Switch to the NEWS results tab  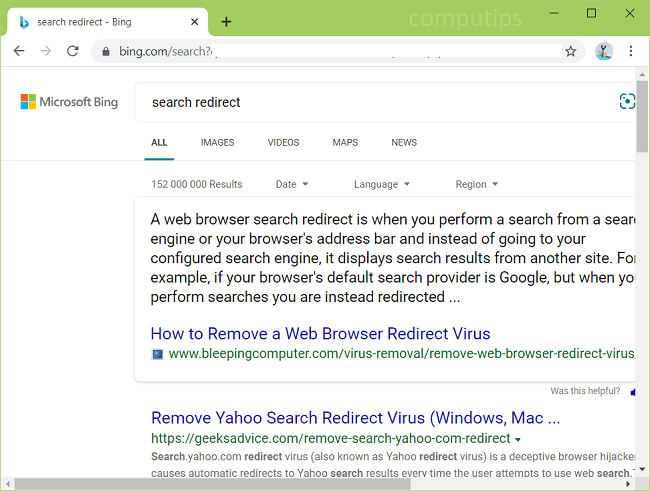coord(404,143)
